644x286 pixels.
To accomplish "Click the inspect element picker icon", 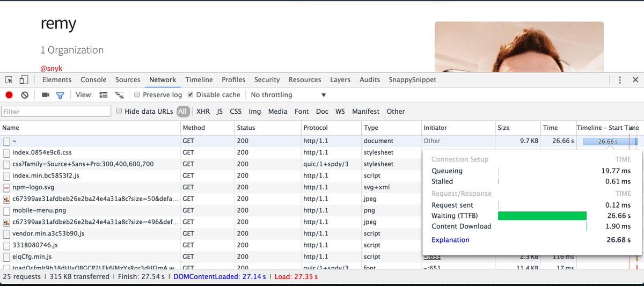I will [x=9, y=80].
